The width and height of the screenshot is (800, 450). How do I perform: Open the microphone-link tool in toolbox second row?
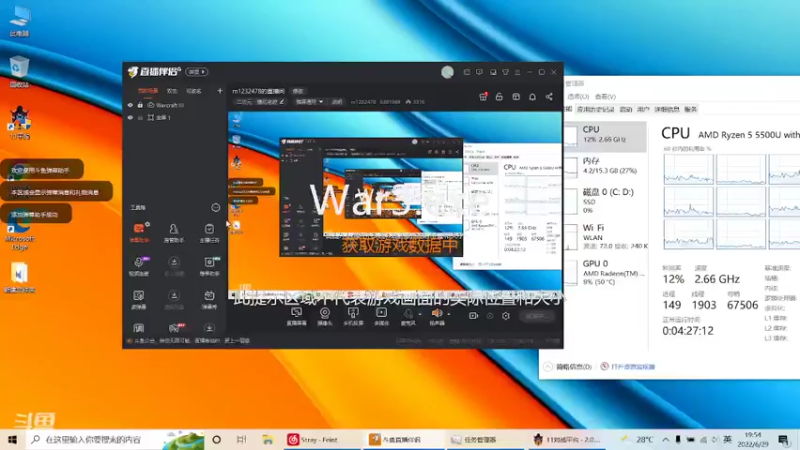point(139,266)
